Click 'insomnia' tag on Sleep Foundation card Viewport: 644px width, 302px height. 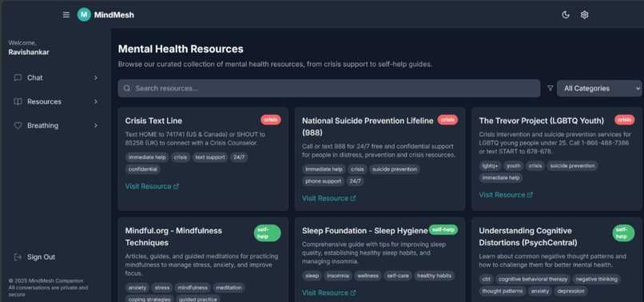338,276
